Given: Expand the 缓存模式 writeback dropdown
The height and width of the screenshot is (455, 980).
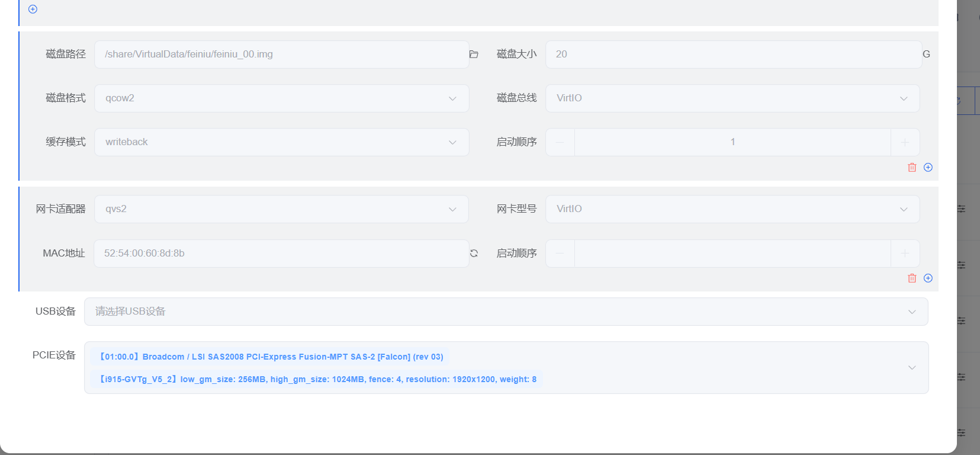Looking at the screenshot, I should [282, 142].
